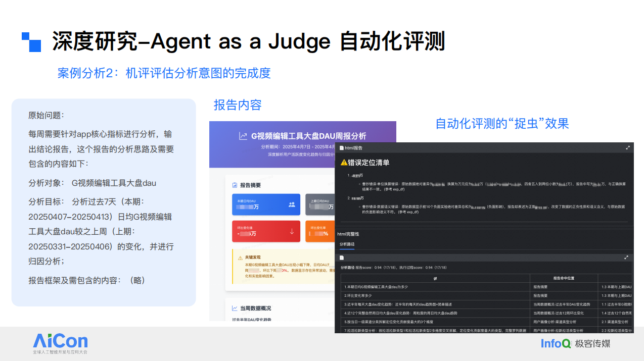644x361 pixels.
Task: Click the InfoQ 极客传媒 logo
Action: point(575,343)
